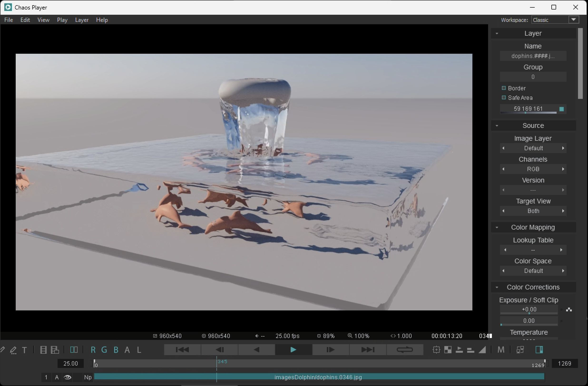Step one frame backward
This screenshot has height=386, width=588.
click(x=219, y=350)
